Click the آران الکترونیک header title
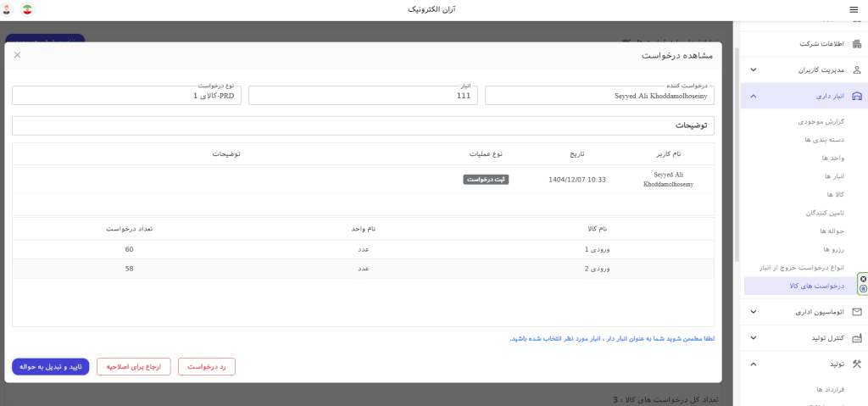This screenshot has height=406, width=868. pyautogui.click(x=431, y=9)
